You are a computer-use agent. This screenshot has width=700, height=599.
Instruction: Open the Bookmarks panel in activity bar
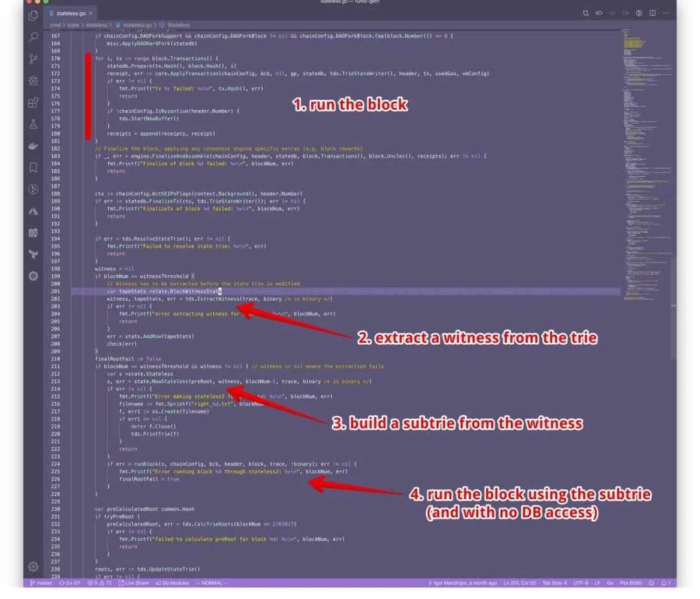click(33, 167)
